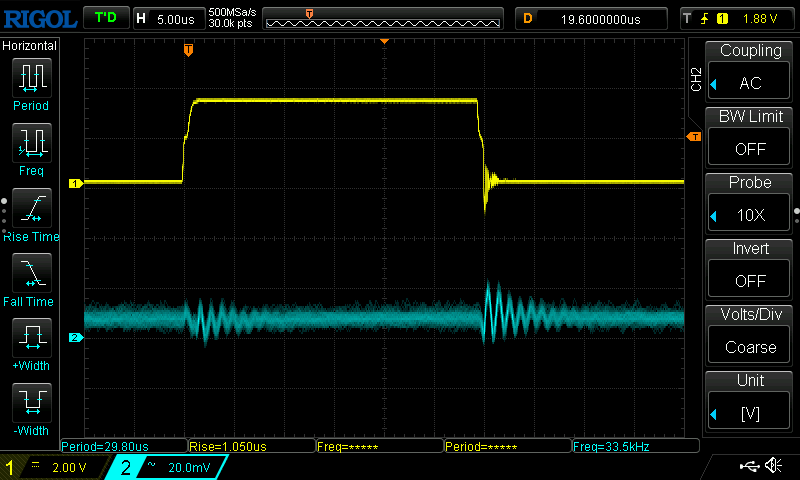Expand the Probe 10X selector

coord(750,204)
